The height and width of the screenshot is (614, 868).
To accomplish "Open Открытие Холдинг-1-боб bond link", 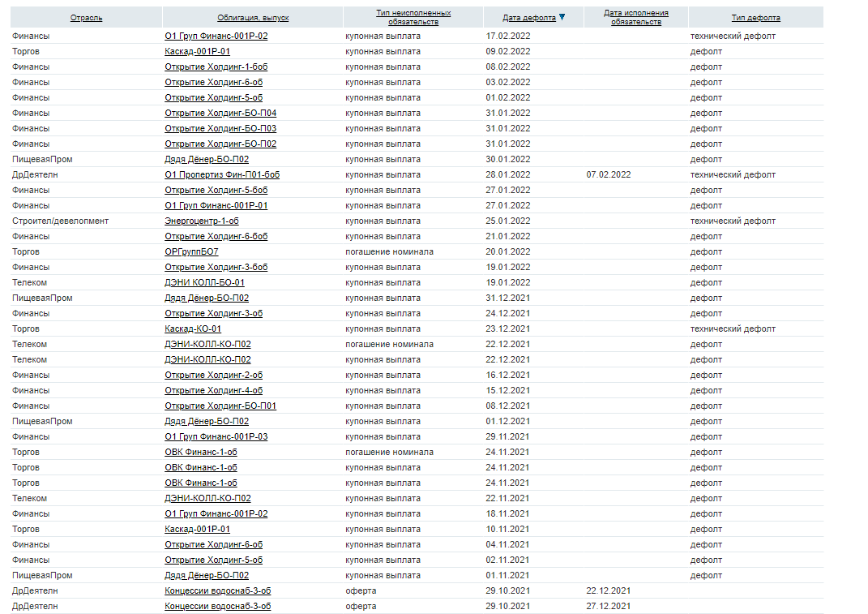I will point(216,67).
